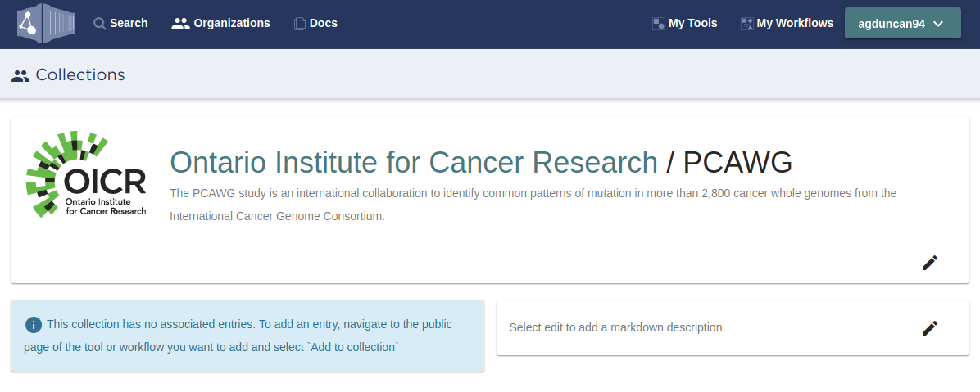Screen dimensions: 980x392
Task: Click the markdown description placeholder text
Action: point(615,327)
